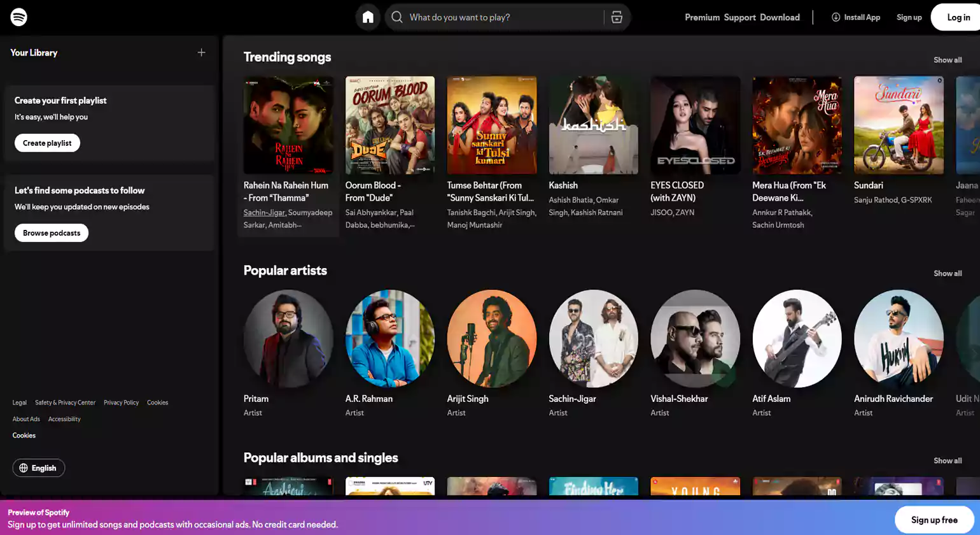980x535 pixels.
Task: Open language selector English globe button
Action: (x=39, y=467)
